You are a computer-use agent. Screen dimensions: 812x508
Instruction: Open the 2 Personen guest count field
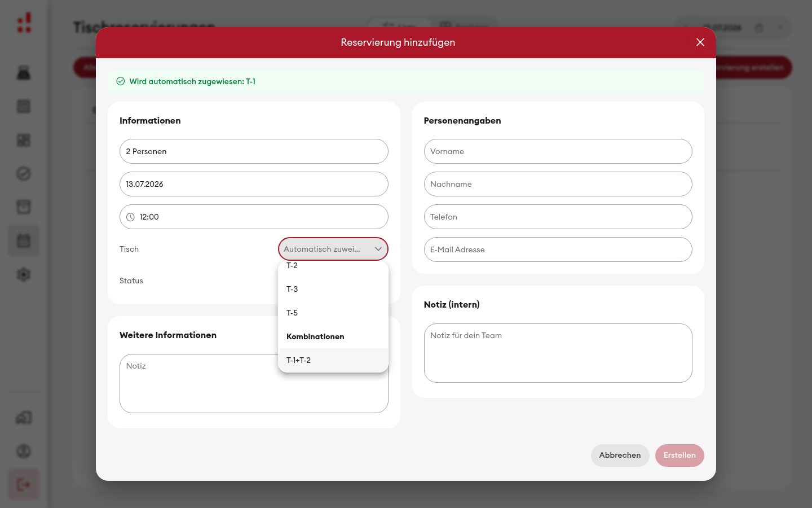[254, 151]
